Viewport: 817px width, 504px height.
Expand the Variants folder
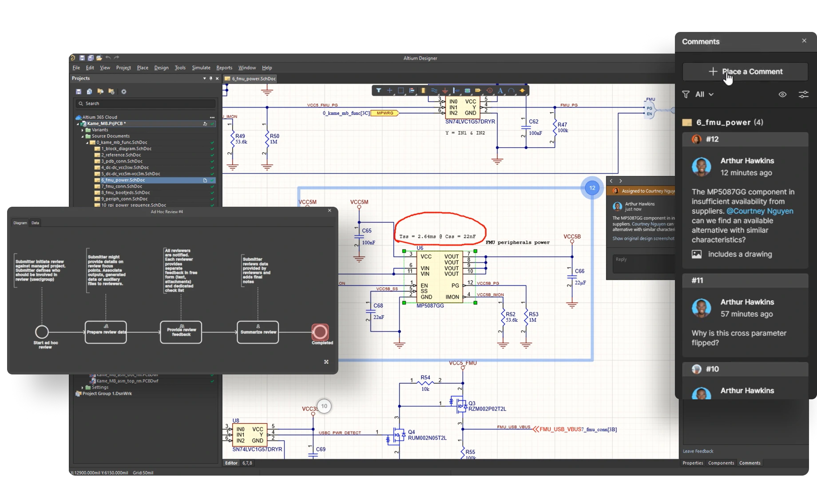[x=83, y=130]
